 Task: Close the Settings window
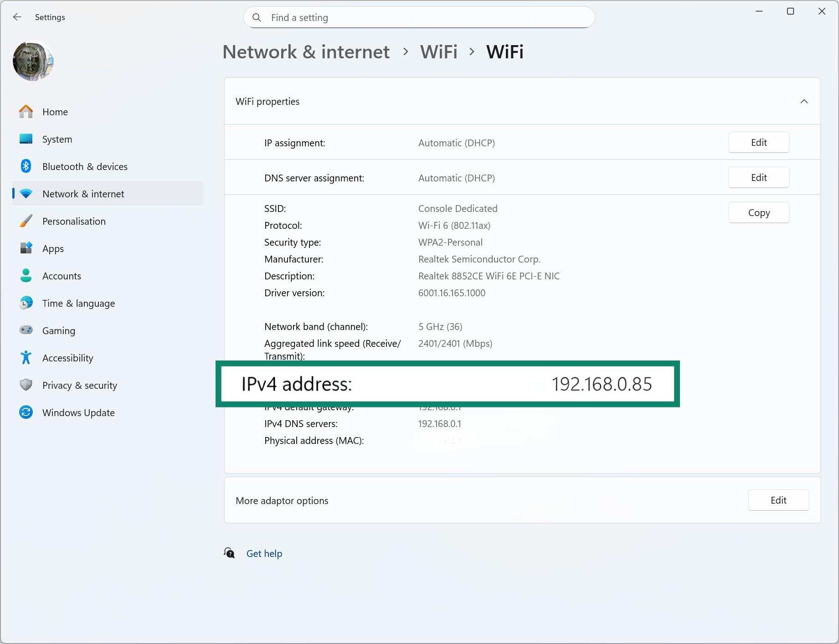click(x=822, y=11)
